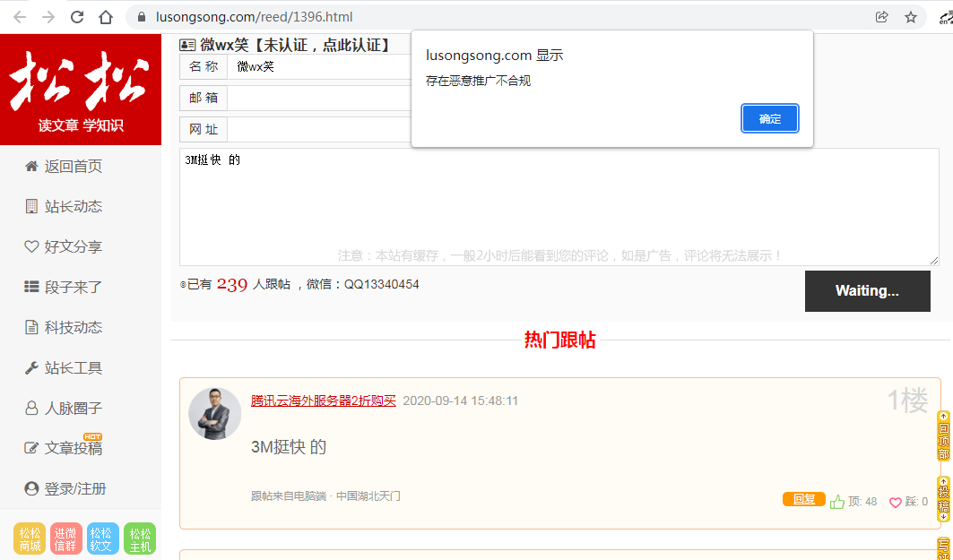
Task: Bookmark this page with the star icon
Action: [911, 17]
